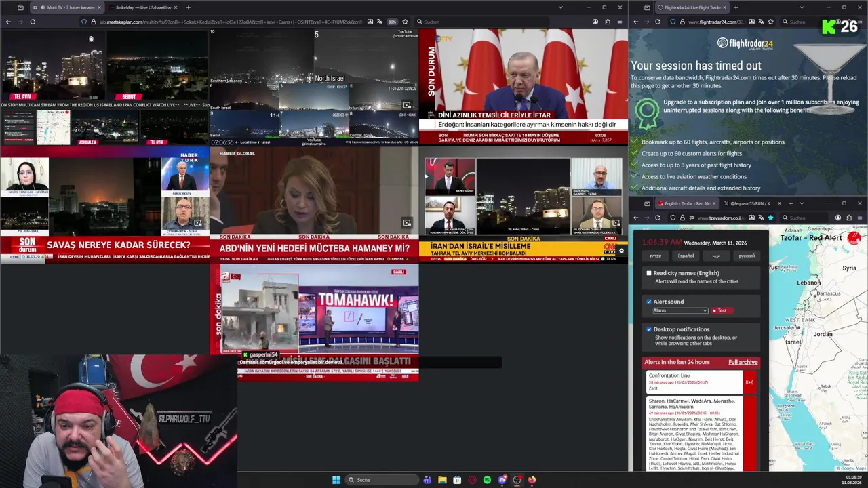List all tabs in the Tzofar window
868x488 pixels.
(x=802, y=203)
